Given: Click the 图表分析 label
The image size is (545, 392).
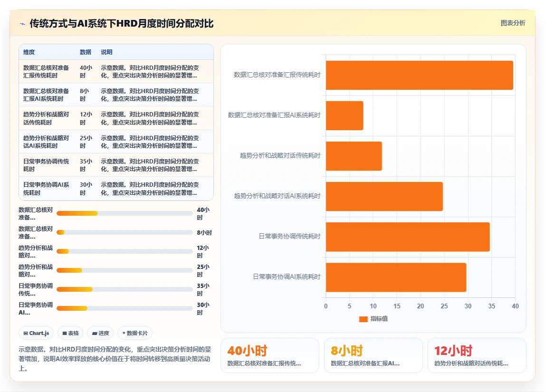Looking at the screenshot, I should click(513, 23).
